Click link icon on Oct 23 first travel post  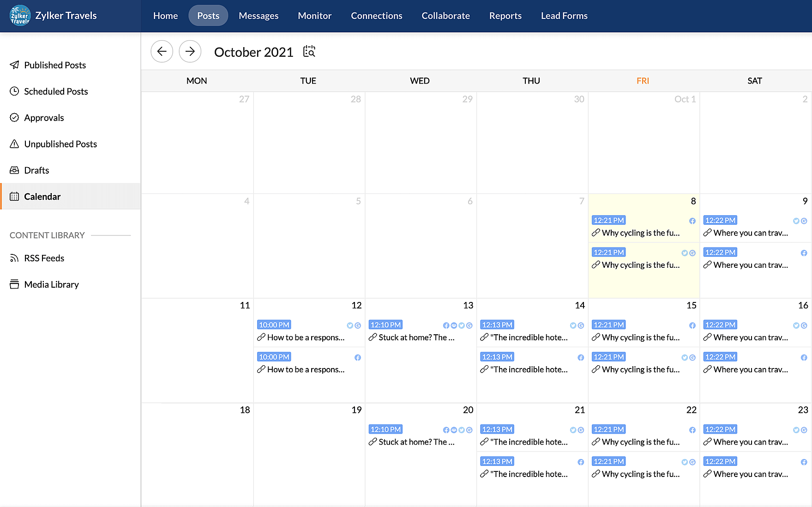point(708,442)
